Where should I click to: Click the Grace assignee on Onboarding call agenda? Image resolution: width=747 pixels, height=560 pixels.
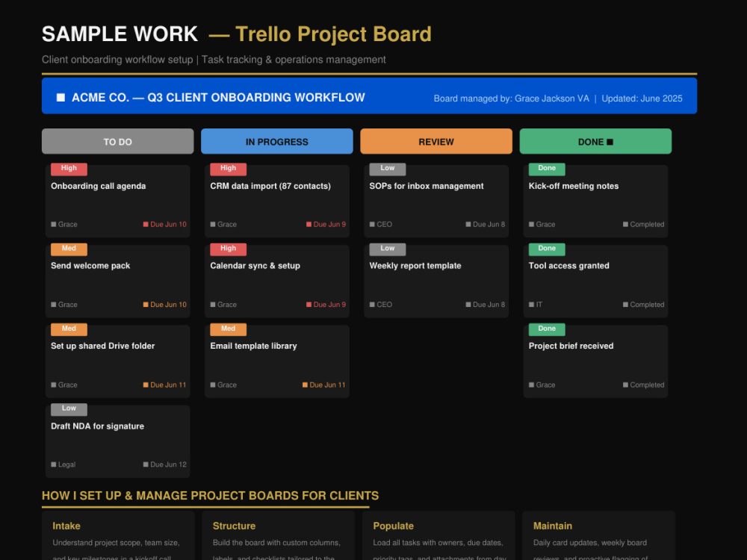pos(64,224)
